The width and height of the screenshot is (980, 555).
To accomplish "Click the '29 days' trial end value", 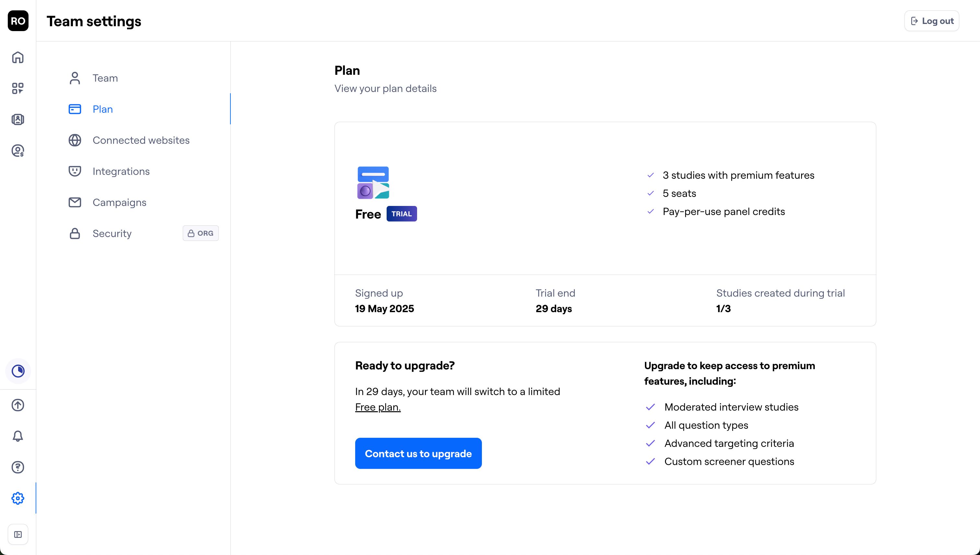I will tap(554, 309).
